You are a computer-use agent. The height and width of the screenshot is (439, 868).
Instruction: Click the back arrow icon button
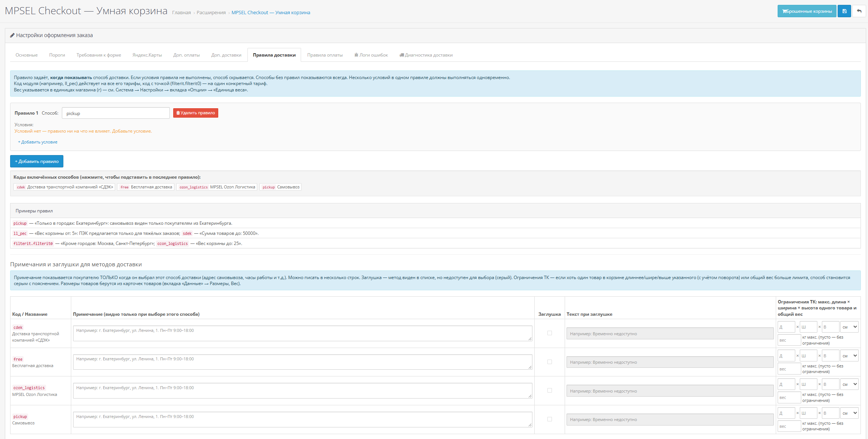coord(859,11)
